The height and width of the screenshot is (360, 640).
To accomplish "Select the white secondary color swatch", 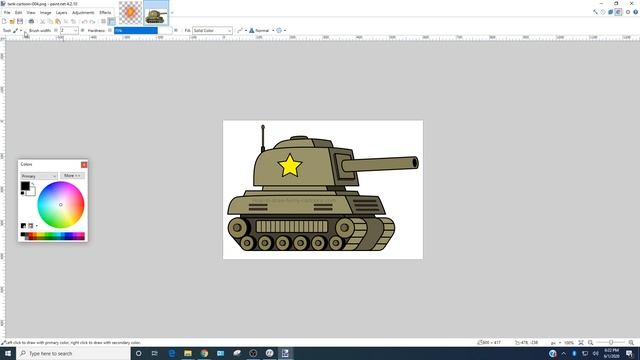I will tap(32, 192).
